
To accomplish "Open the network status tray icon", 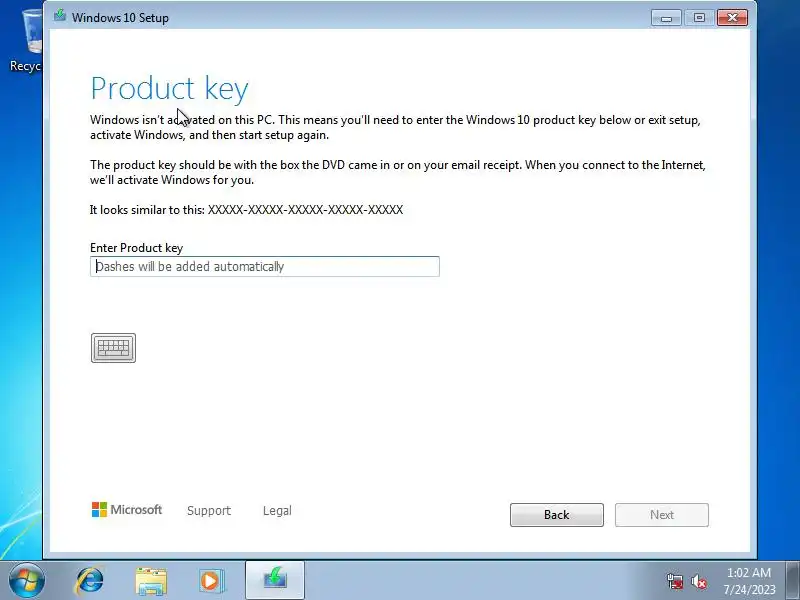I will (675, 581).
